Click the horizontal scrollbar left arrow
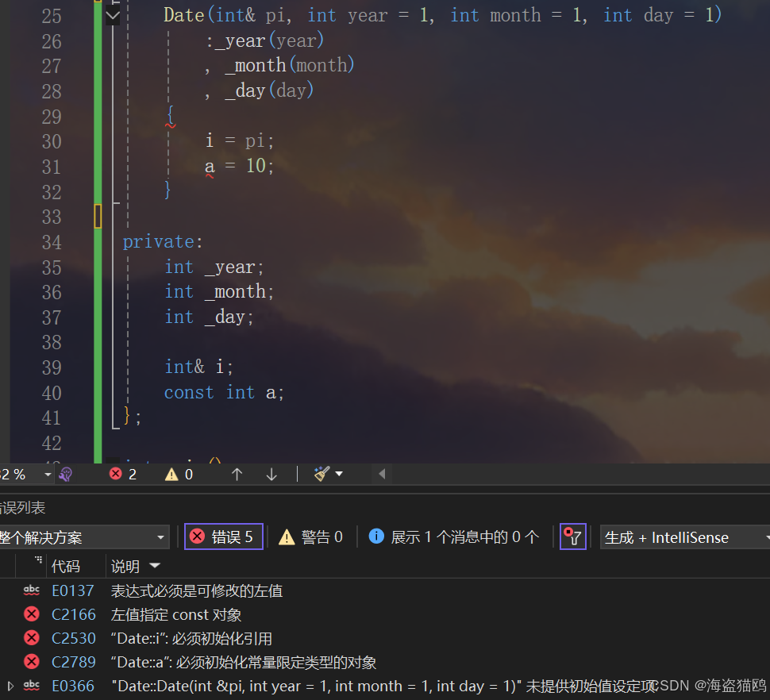The height and width of the screenshot is (700, 770). click(x=382, y=474)
